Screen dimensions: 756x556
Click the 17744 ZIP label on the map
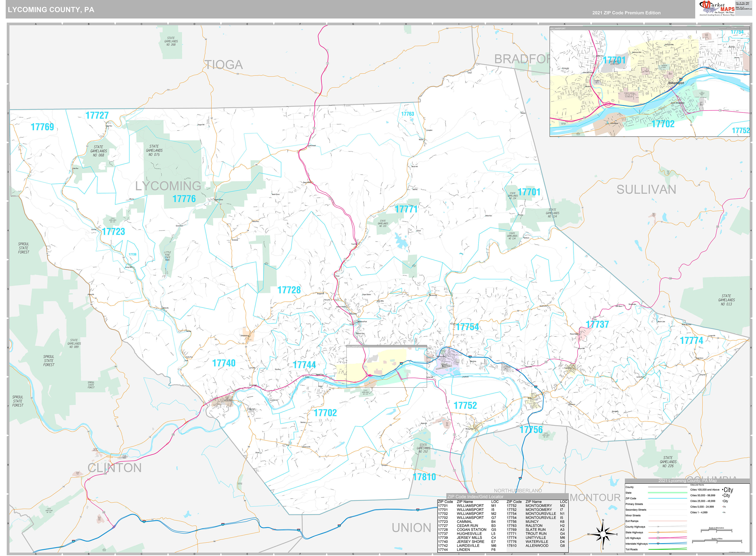[304, 365]
